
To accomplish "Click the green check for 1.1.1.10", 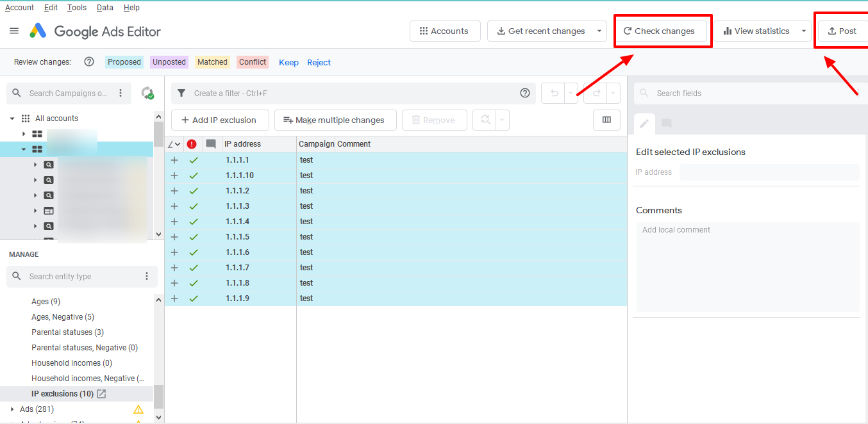I will point(194,175).
